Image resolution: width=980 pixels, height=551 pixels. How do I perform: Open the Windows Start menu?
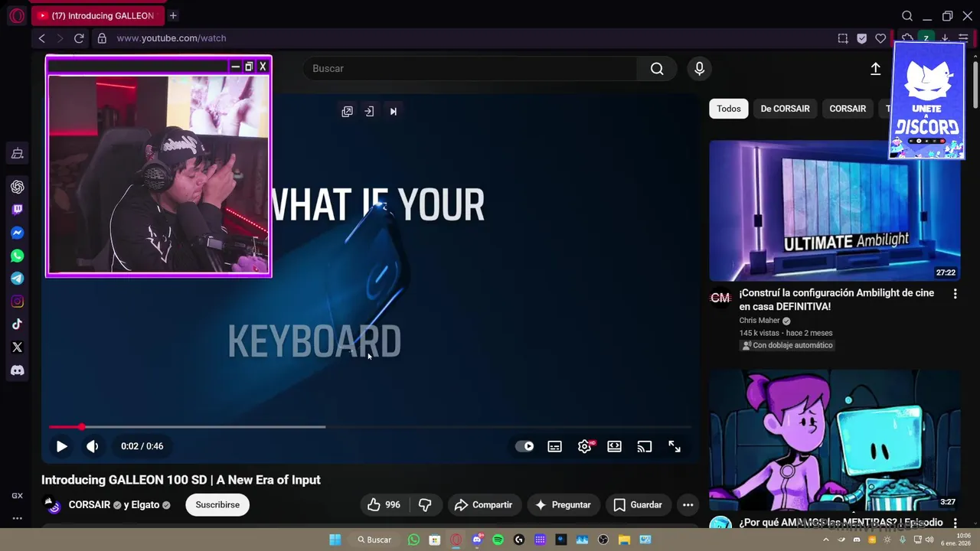point(335,540)
